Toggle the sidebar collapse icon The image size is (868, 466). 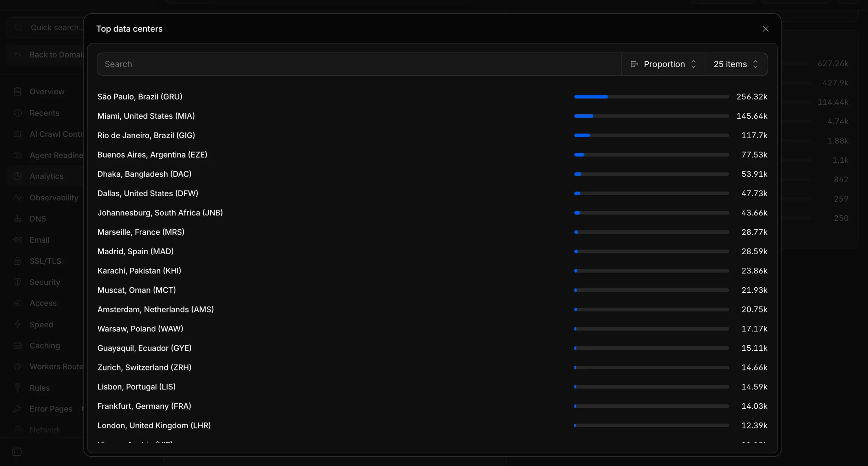point(17,452)
